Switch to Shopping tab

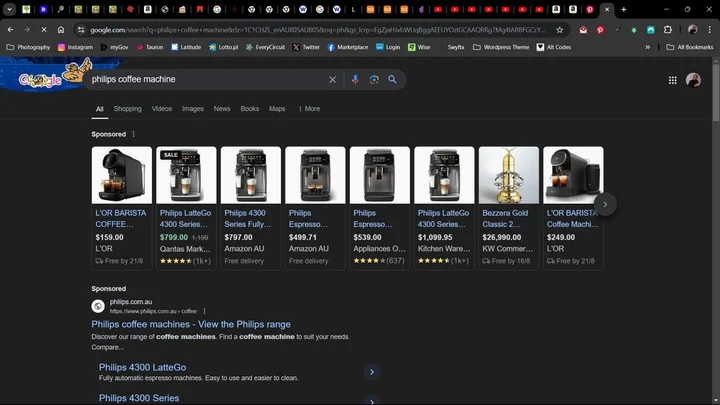[128, 109]
